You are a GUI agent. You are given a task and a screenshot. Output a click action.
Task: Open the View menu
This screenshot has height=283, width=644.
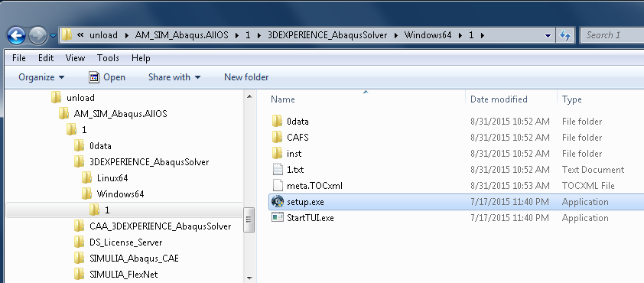pos(75,58)
